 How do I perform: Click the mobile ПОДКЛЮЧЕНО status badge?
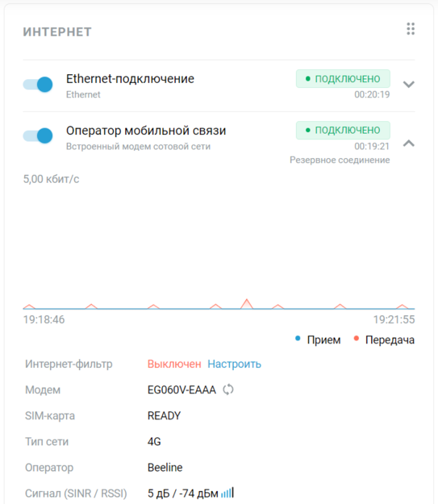[343, 130]
